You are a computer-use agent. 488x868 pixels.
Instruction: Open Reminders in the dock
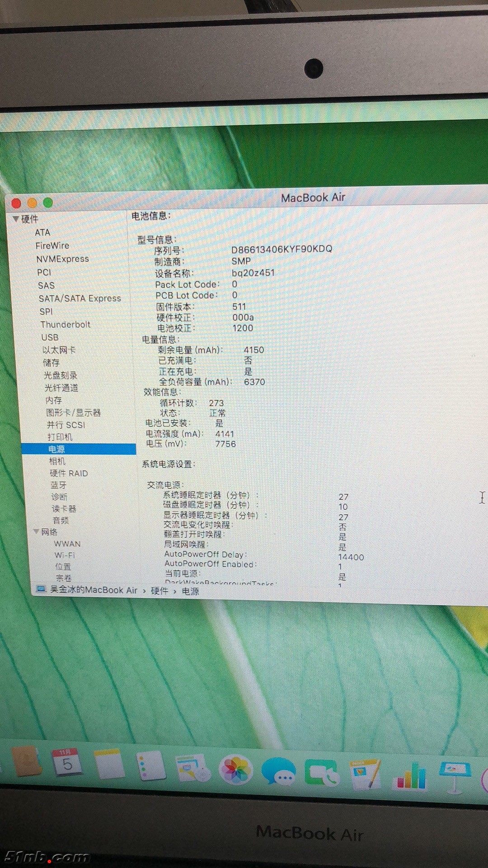point(151,766)
